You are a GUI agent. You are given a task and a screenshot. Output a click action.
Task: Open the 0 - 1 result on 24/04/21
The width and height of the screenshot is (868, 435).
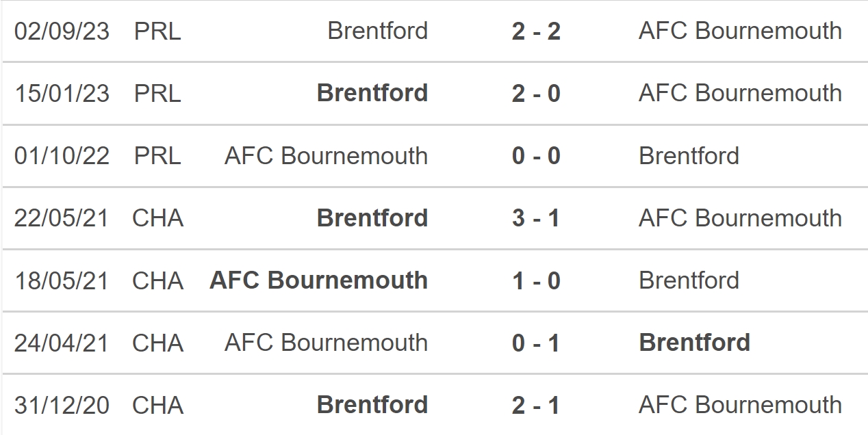click(x=536, y=343)
